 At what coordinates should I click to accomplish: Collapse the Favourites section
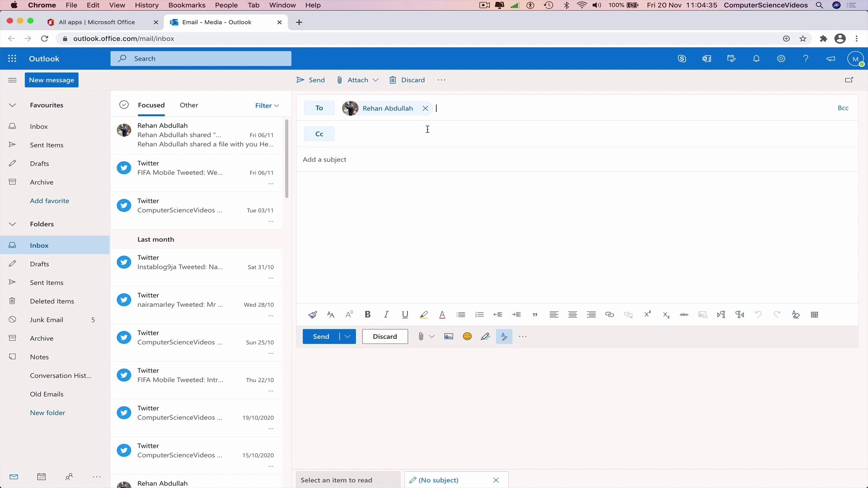[x=12, y=105]
